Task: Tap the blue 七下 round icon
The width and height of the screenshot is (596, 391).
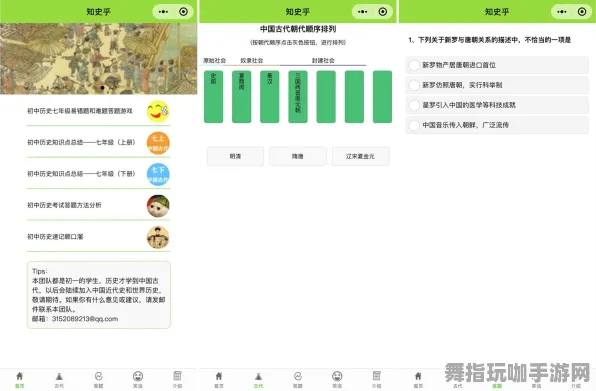Action: click(x=158, y=174)
